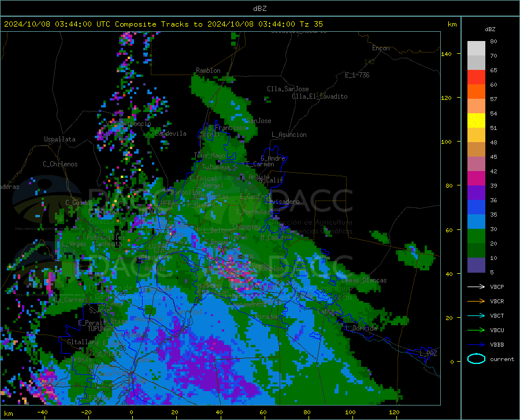The image size is (520, 420).
Task: Click the 'L_Vegas' map label
Action: [x=74, y=244]
